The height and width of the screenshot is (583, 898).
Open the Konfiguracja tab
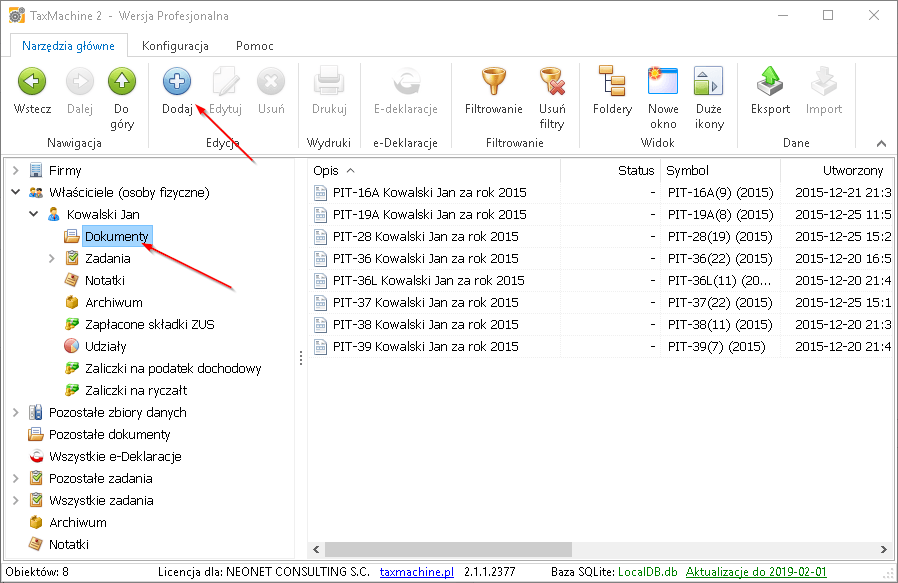click(175, 46)
